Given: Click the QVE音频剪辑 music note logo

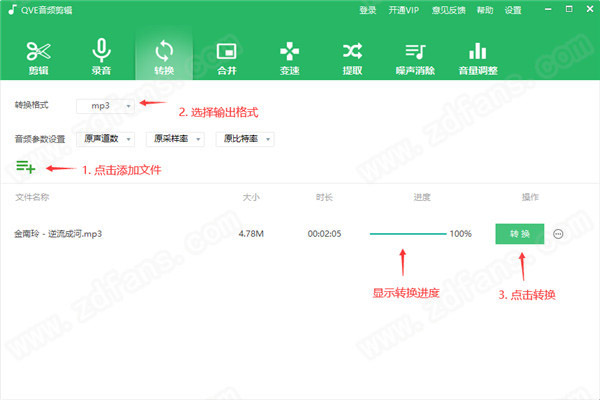Looking at the screenshot, I should coord(13,10).
